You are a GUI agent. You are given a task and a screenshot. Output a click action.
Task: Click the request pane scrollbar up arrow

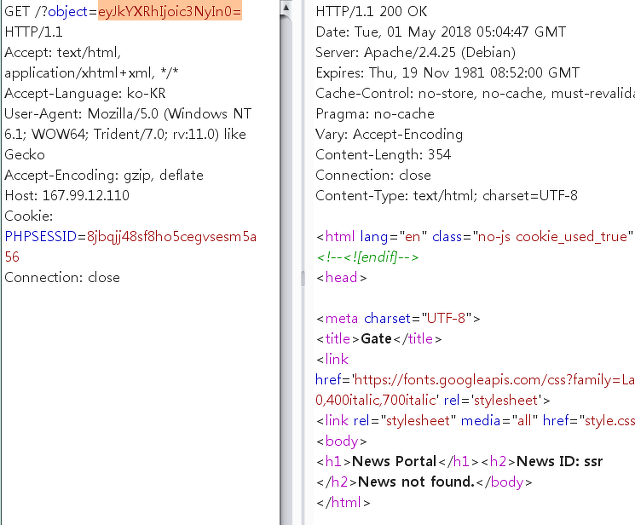click(286, 7)
